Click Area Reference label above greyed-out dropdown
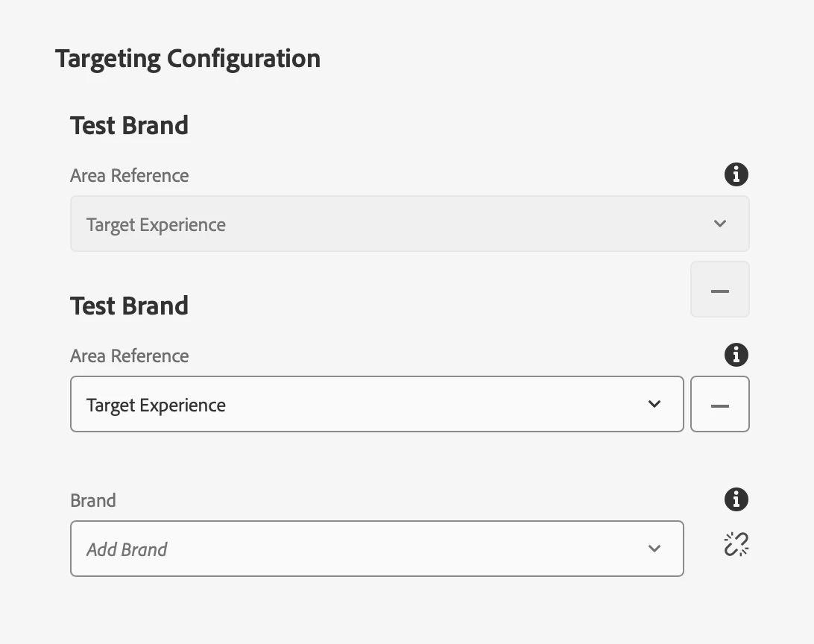This screenshot has height=644, width=814. point(130,176)
